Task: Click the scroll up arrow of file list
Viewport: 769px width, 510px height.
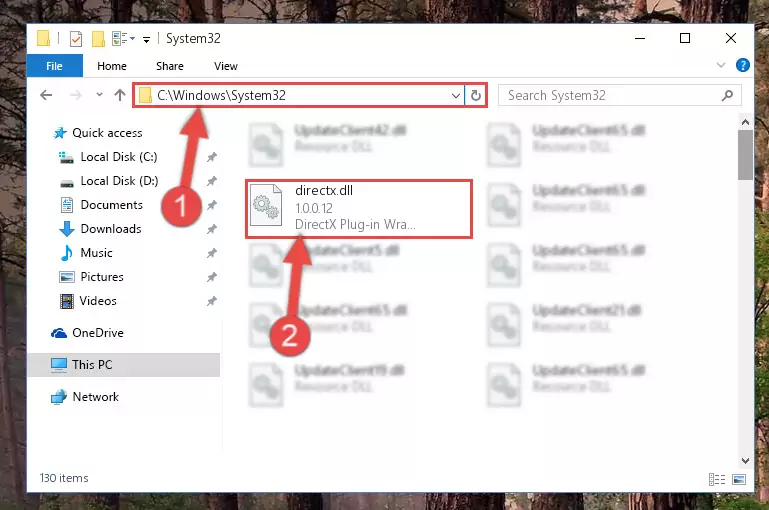Action: 745,122
